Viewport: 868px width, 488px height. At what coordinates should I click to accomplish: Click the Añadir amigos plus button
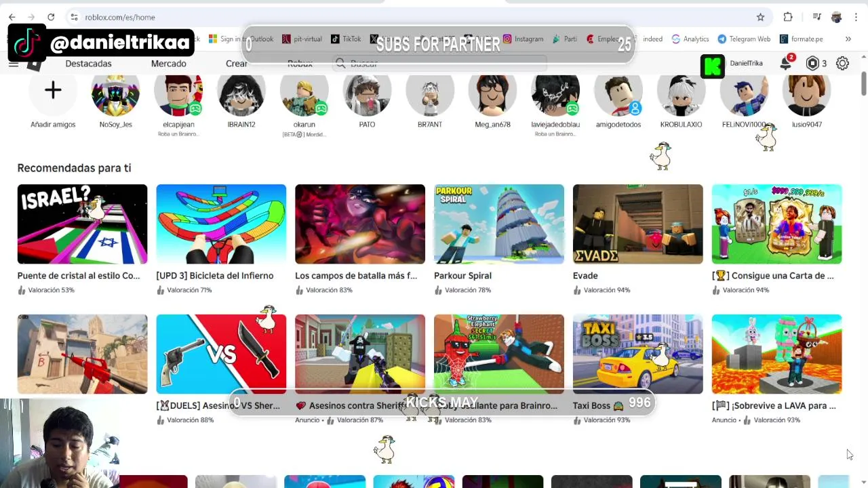[x=53, y=91]
